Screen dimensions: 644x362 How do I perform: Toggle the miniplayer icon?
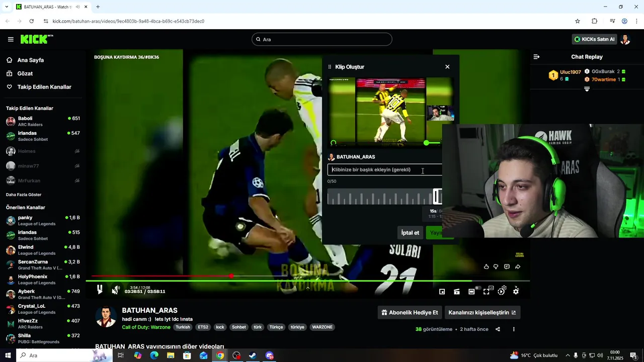click(442, 292)
